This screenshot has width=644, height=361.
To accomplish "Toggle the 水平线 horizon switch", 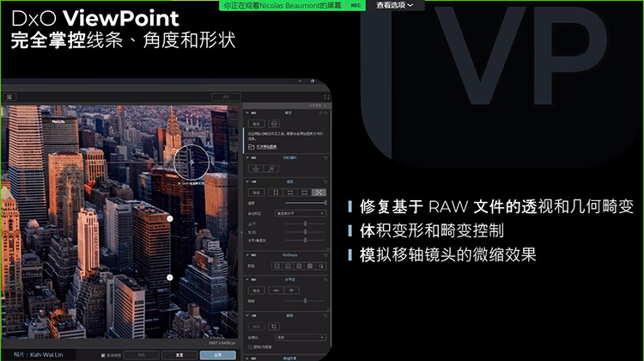I will pyautogui.click(x=254, y=279).
